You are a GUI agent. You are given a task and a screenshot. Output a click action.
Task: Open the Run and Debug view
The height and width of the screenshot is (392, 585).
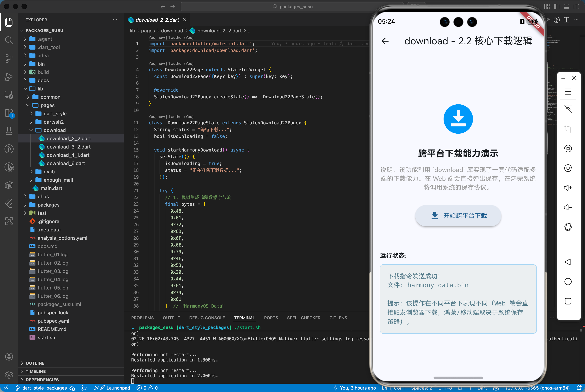pyautogui.click(x=9, y=77)
